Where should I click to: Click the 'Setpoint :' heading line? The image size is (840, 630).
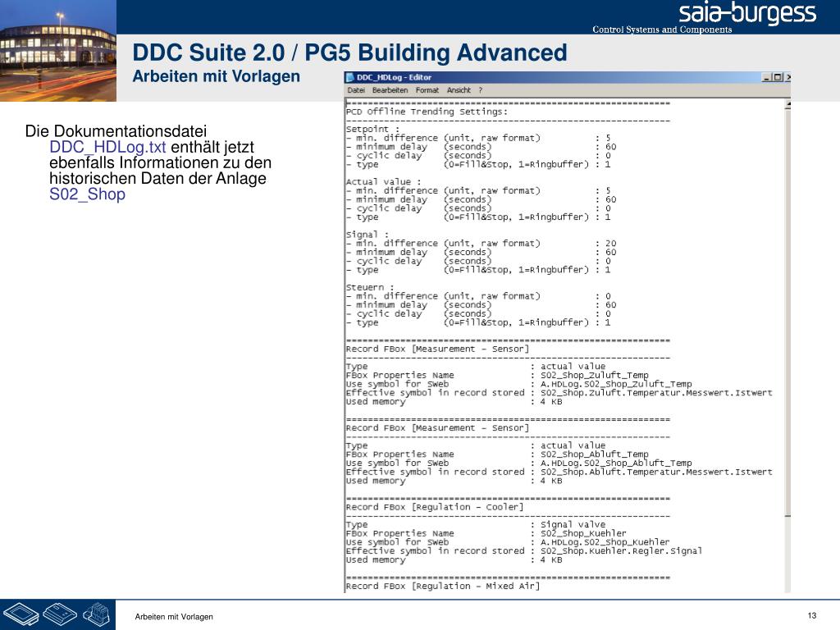373,129
